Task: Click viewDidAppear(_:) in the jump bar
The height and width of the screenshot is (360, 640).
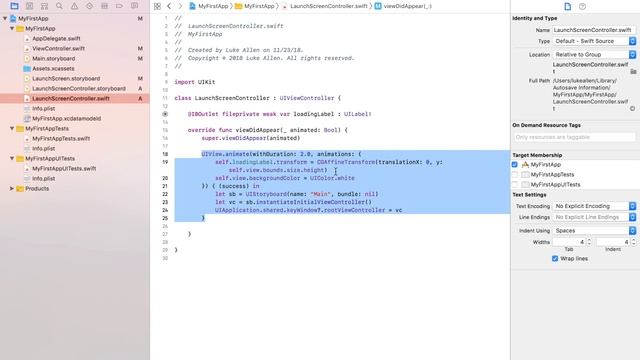Action: (403, 6)
